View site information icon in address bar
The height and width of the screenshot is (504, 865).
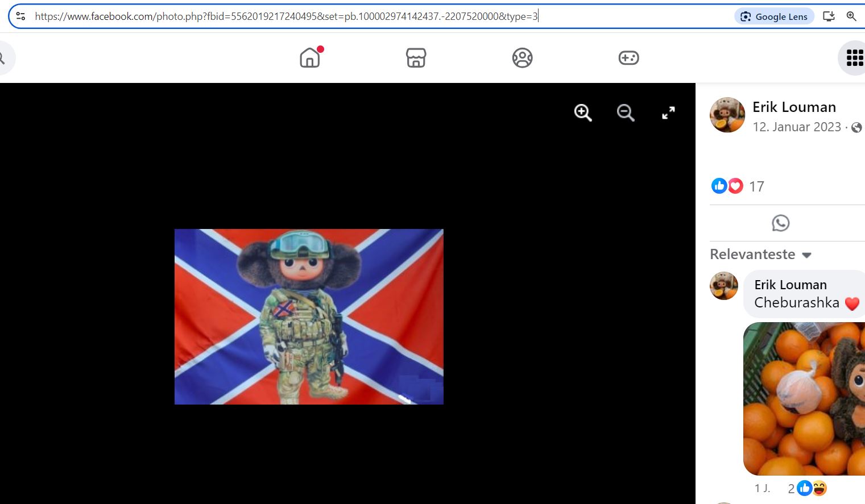click(x=20, y=16)
